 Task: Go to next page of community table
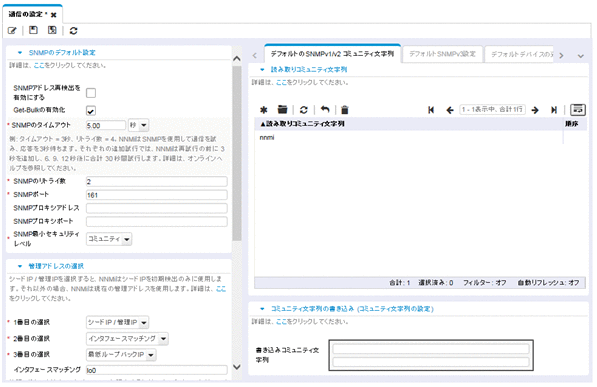click(535, 110)
